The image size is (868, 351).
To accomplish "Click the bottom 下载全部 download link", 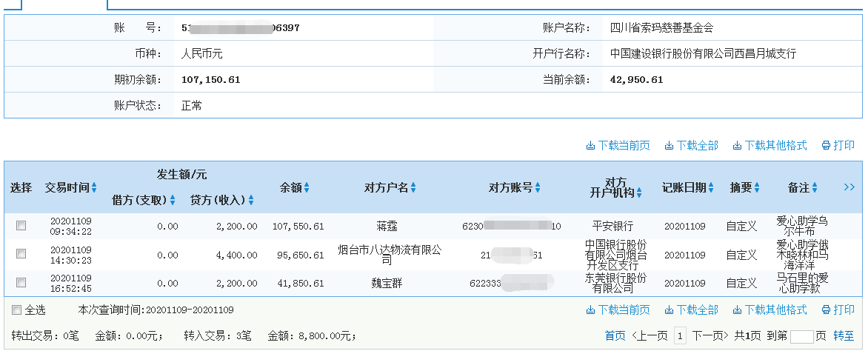I will (x=691, y=310).
